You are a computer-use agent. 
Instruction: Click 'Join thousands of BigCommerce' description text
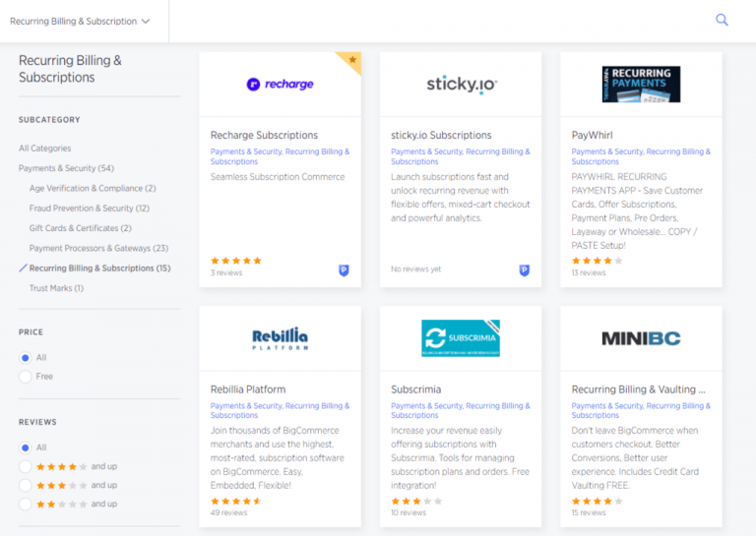(278, 458)
